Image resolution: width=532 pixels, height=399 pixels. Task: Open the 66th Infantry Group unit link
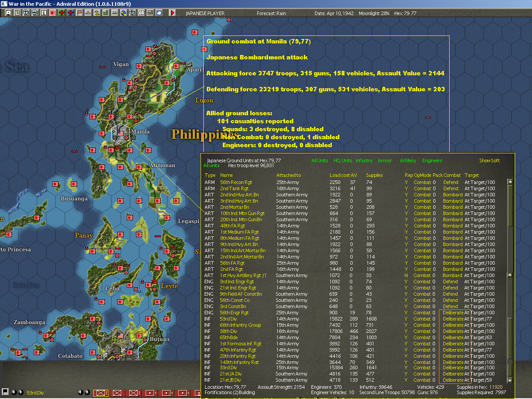click(x=241, y=325)
